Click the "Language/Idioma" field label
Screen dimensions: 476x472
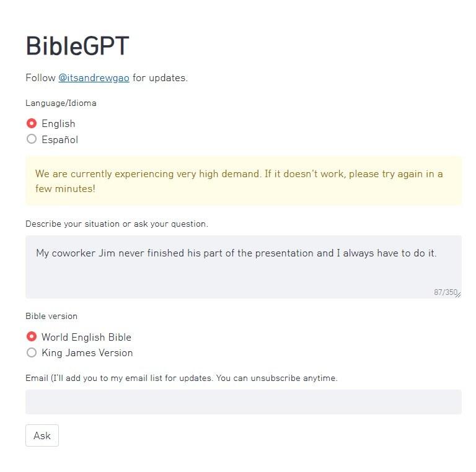61,103
